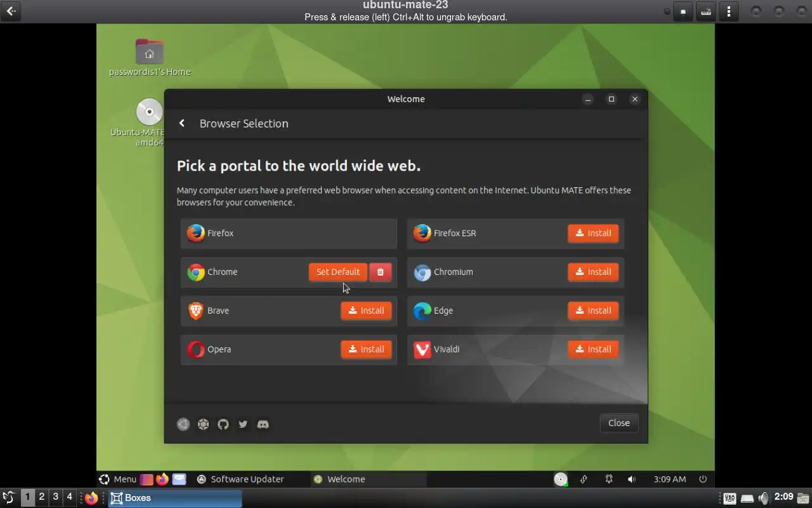The height and width of the screenshot is (508, 812).
Task: Click the Firefox browser logo
Action: click(x=196, y=233)
